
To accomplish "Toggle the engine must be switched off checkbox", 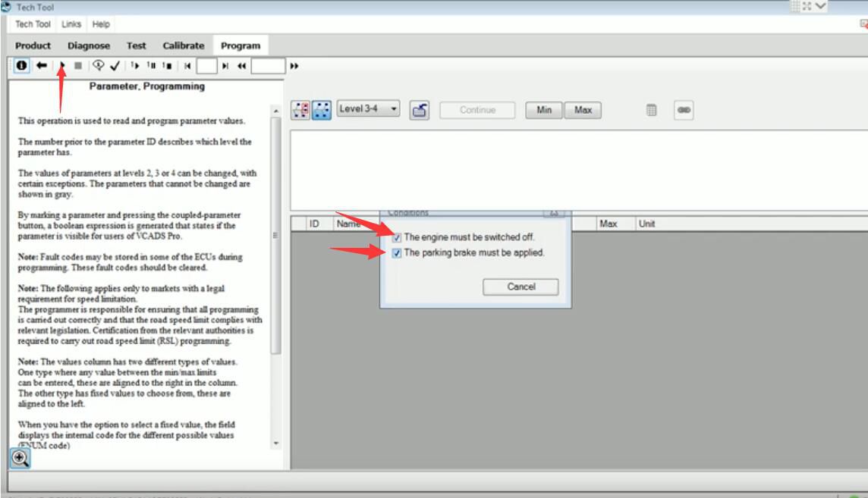I will pyautogui.click(x=396, y=238).
